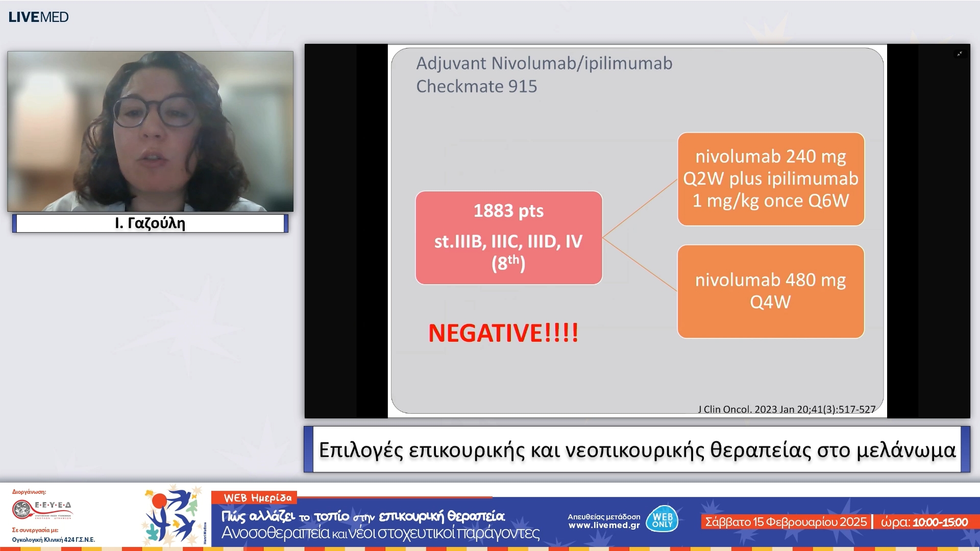980x551 pixels.
Task: Click the red NEGATIVE!!!! text
Action: tap(503, 333)
